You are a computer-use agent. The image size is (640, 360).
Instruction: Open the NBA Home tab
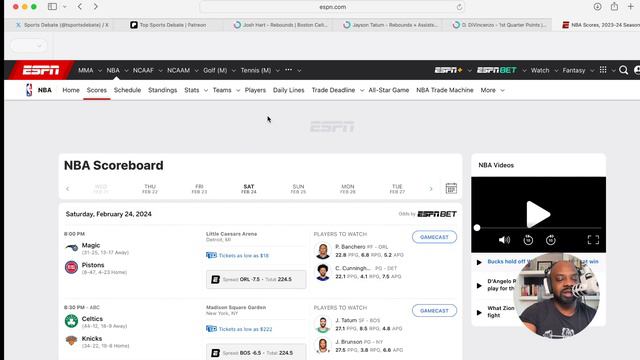point(71,90)
